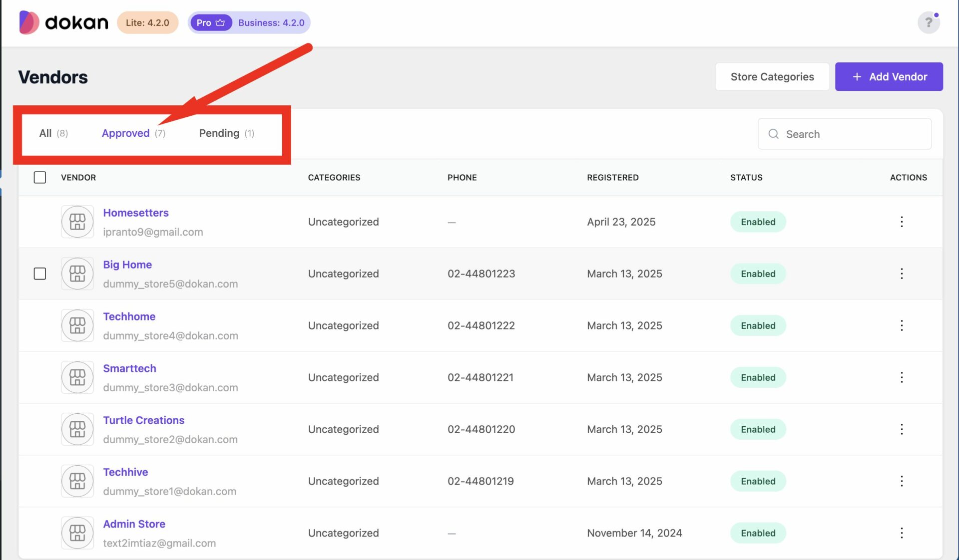
Task: Click the Admin Store avatar icon
Action: (77, 533)
